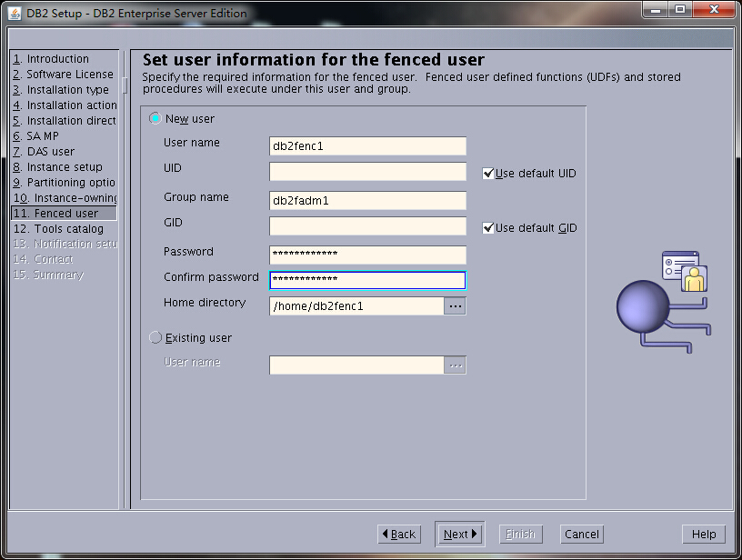Toggle the Use default UID checkbox
The height and width of the screenshot is (560, 742).
point(488,174)
